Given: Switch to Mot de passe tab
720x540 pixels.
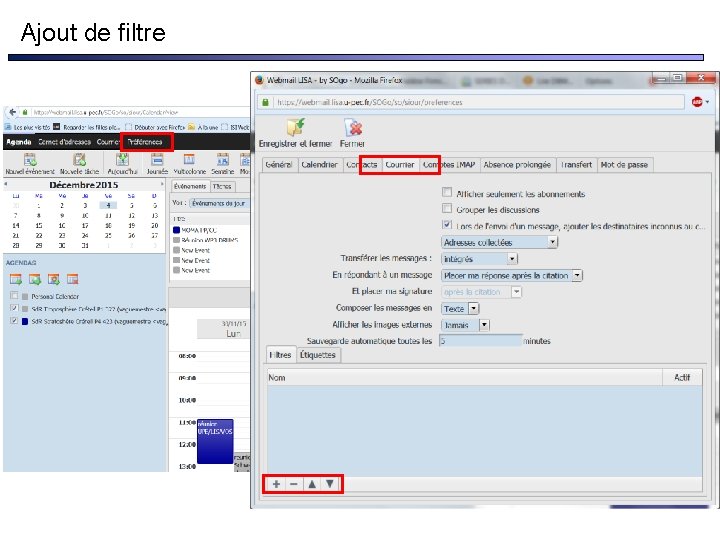Looking at the screenshot, I should 624,164.
